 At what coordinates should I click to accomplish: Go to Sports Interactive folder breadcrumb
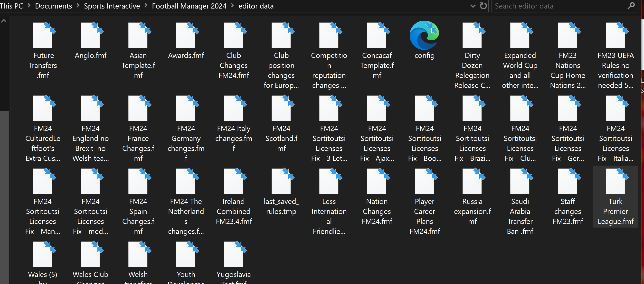point(112,6)
